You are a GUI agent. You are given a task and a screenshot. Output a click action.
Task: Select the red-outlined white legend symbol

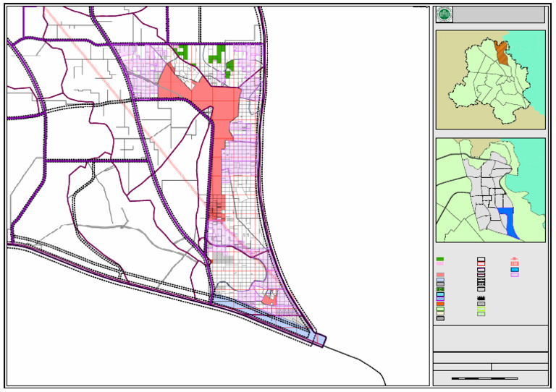(x=481, y=264)
